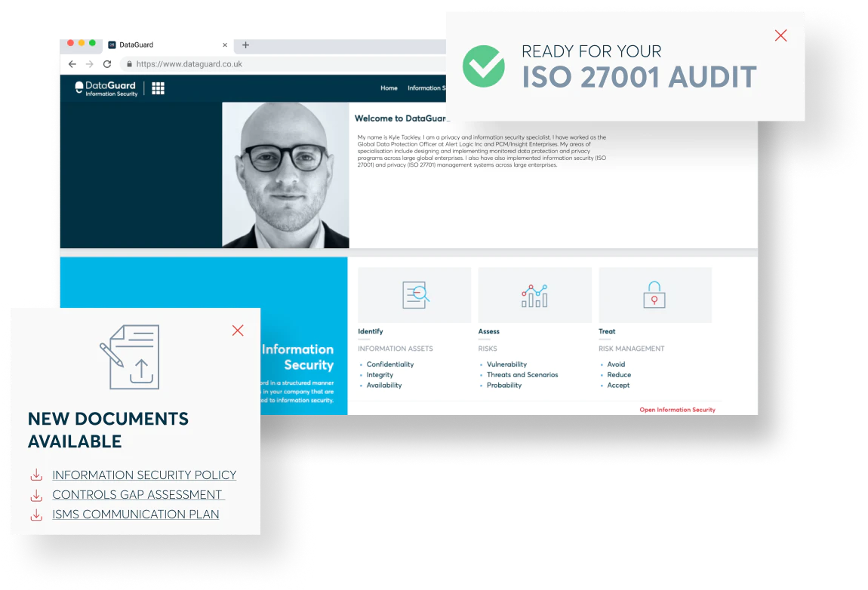Click the document upload icon in popup
The image size is (868, 590).
pyautogui.click(x=130, y=357)
